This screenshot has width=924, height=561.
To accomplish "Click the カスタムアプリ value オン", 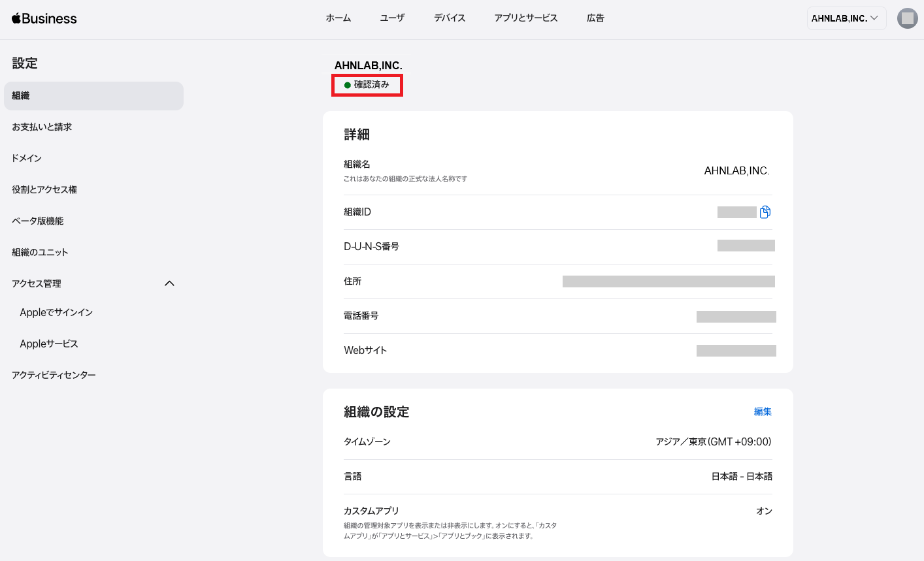I will point(764,511).
